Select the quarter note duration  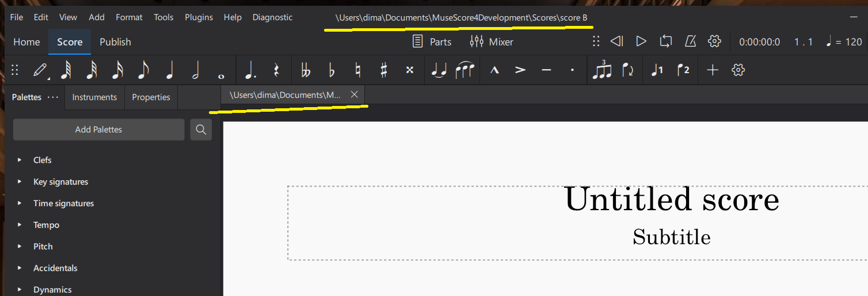click(170, 70)
